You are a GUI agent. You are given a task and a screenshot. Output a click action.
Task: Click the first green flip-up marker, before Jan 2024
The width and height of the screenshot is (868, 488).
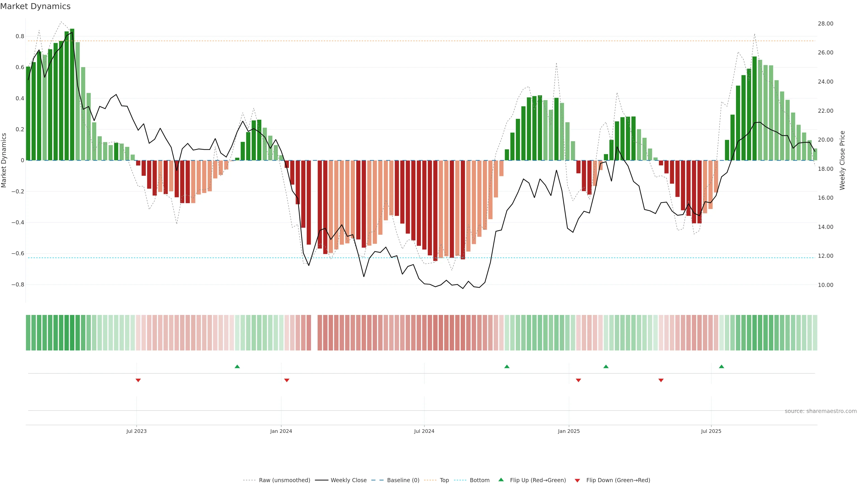click(237, 366)
